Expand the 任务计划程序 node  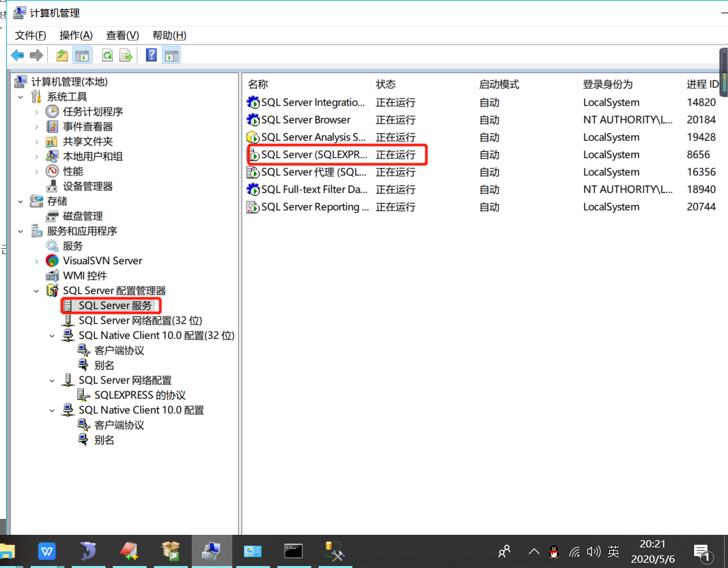point(36,112)
